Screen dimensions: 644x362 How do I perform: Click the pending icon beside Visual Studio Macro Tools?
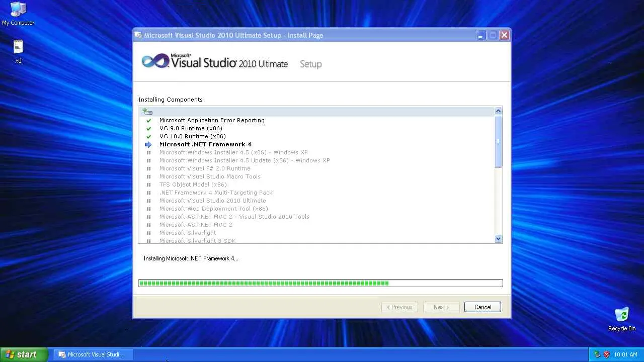148,177
